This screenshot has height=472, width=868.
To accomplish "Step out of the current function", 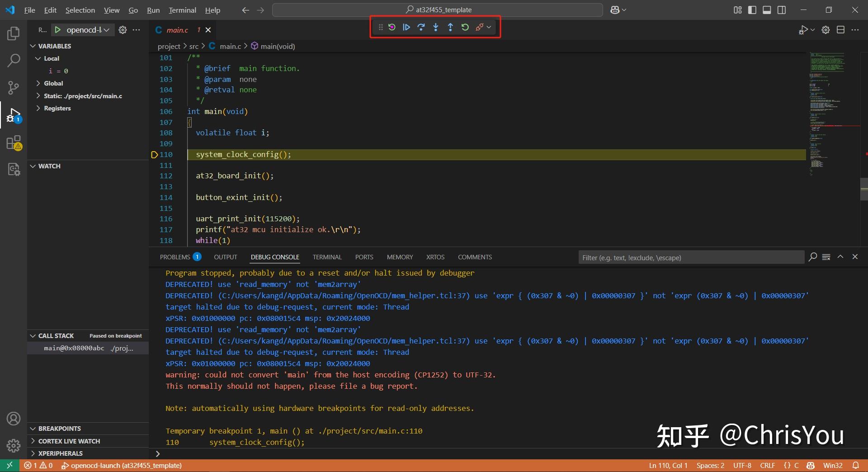I will pos(450,27).
